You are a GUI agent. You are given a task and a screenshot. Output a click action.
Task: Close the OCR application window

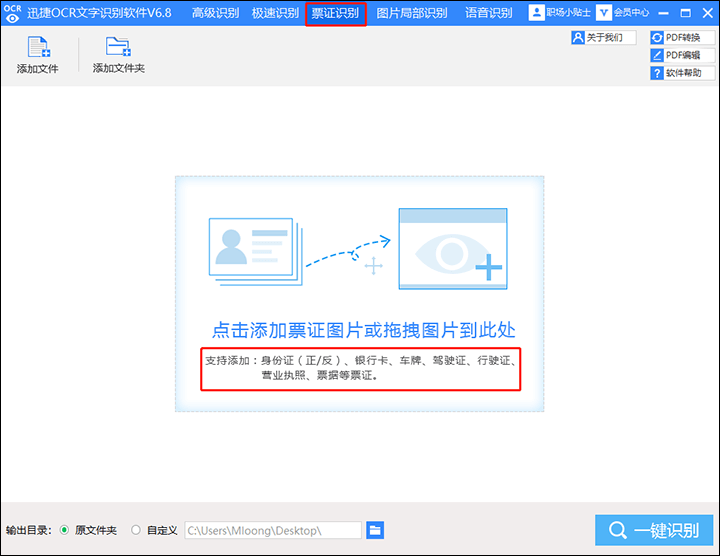[x=708, y=13]
